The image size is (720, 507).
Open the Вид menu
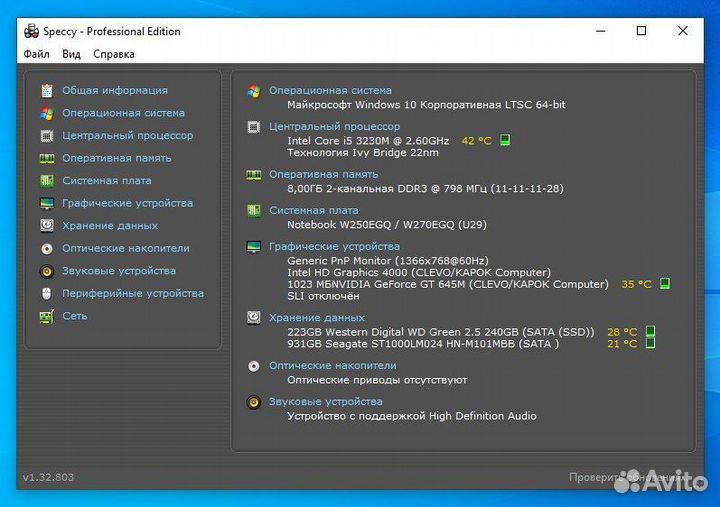tap(71, 54)
